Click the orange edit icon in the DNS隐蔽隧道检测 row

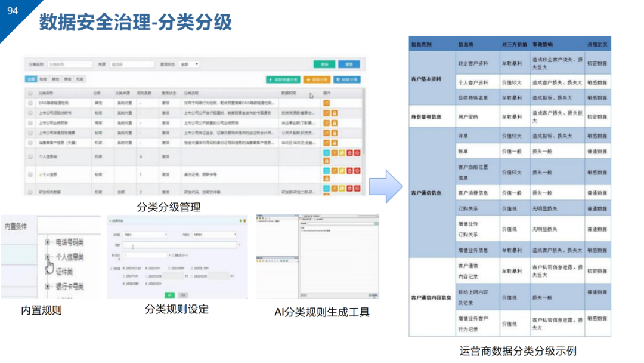(x=327, y=103)
